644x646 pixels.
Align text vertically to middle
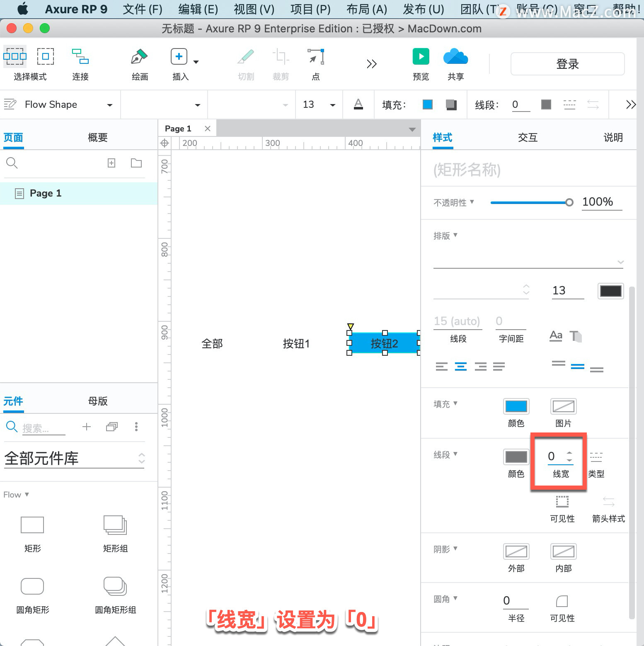(578, 367)
